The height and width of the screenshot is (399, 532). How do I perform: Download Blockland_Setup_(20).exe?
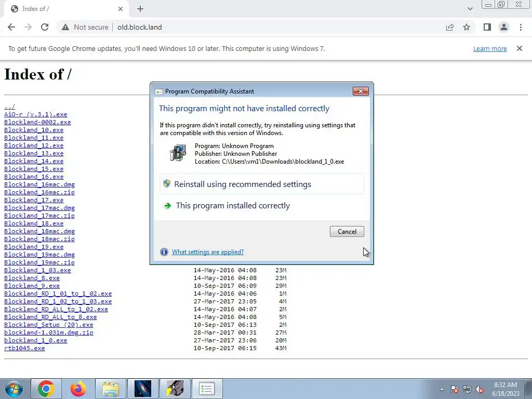click(48, 325)
